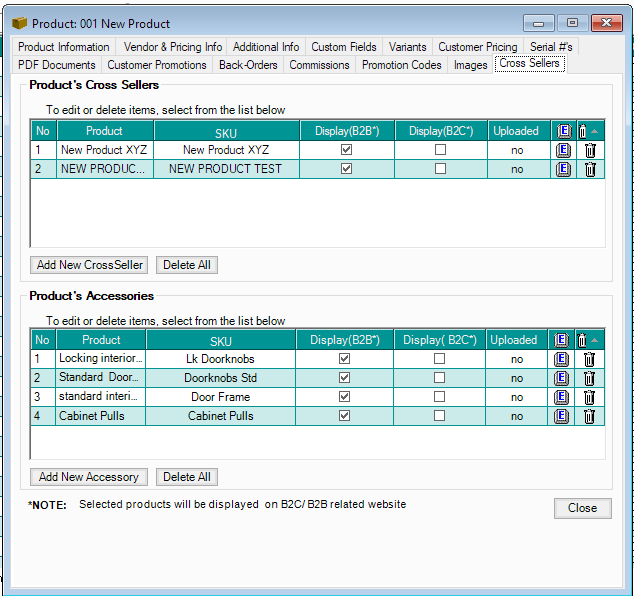This screenshot has height=596, width=634.
Task: Sort accessories by SKU column header
Action: [x=220, y=340]
